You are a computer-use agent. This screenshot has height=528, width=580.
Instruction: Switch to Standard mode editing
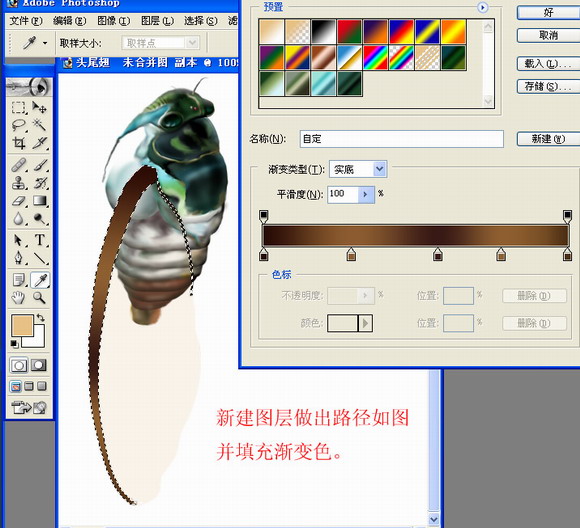pos(18,366)
